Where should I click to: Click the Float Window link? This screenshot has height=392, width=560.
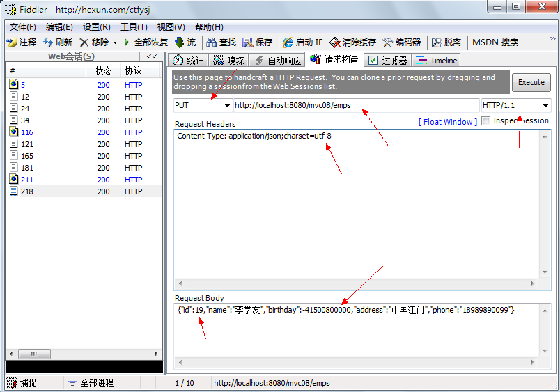448,122
